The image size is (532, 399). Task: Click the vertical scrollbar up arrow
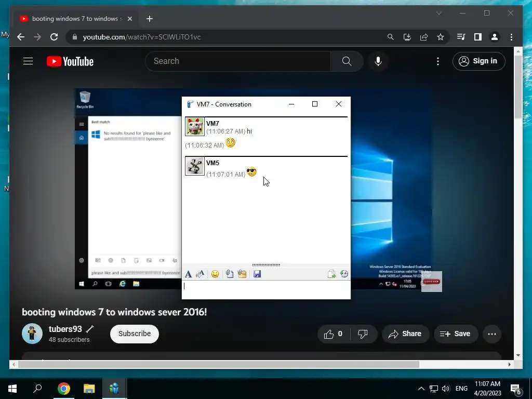pyautogui.click(x=518, y=51)
